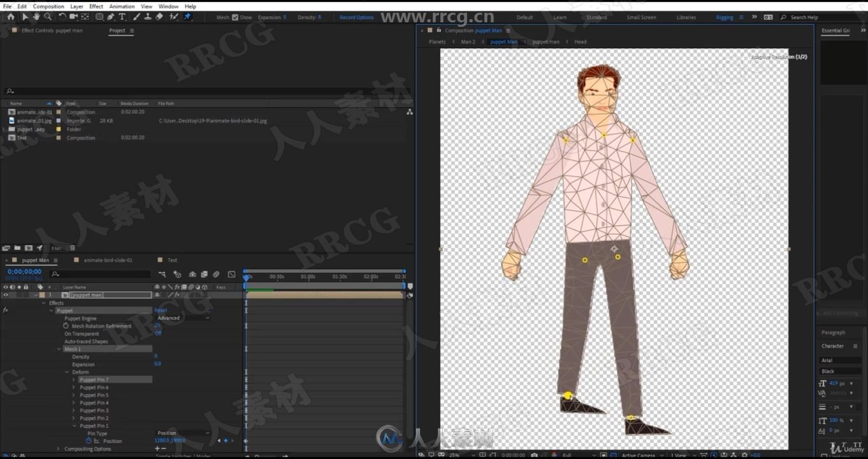Select the Rectangle shape tool

(x=99, y=17)
